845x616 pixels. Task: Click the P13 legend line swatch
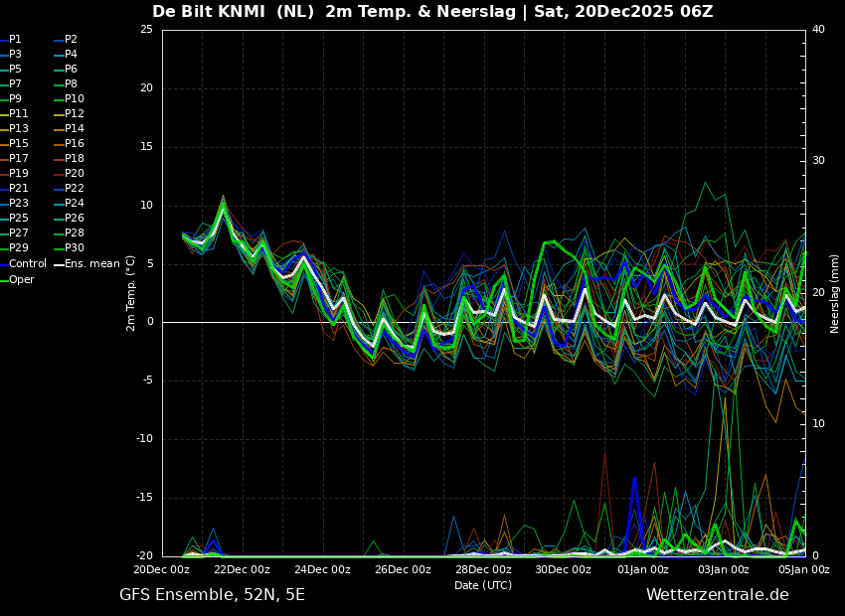pos(4,129)
